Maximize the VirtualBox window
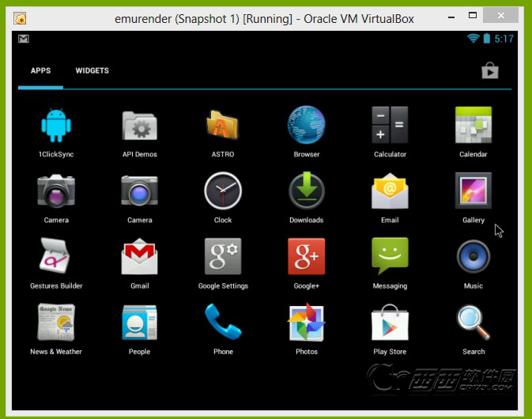The height and width of the screenshot is (419, 532). pos(472,15)
